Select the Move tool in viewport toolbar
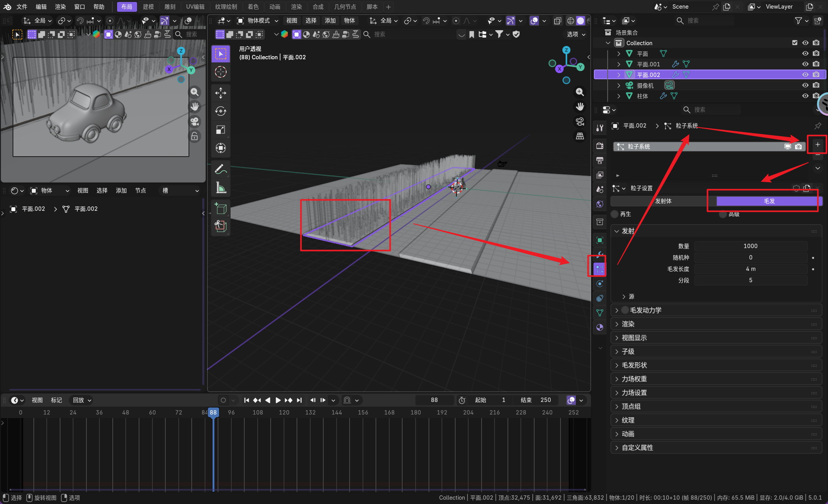 (220, 93)
